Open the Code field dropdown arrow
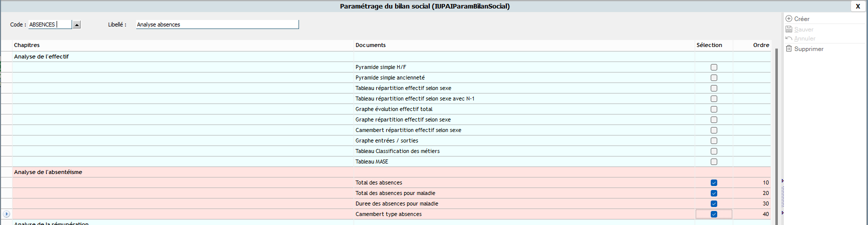 (x=77, y=24)
